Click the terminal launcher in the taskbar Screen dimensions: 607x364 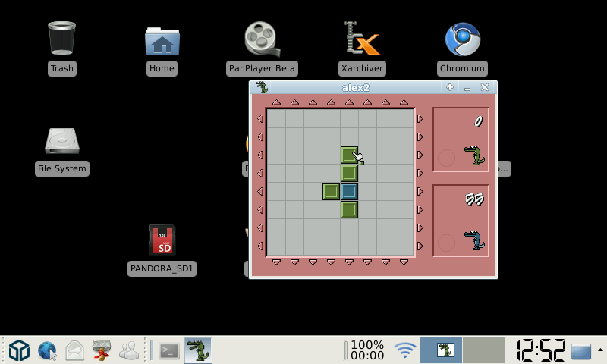168,350
